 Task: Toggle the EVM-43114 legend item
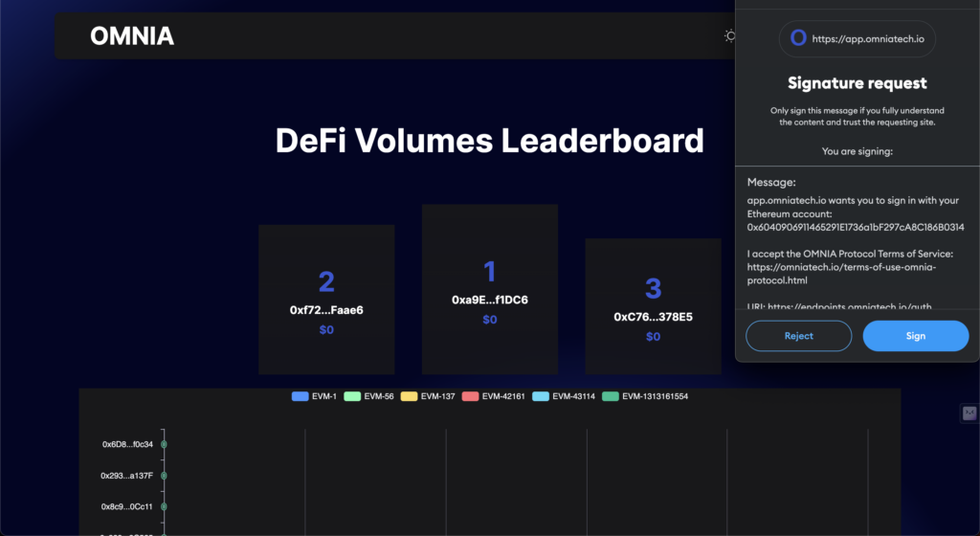click(x=563, y=396)
